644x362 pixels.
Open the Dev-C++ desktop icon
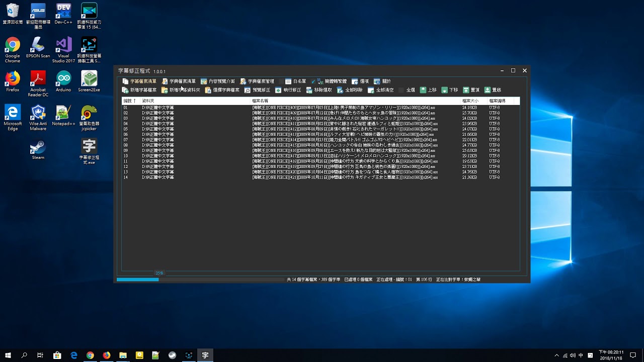coord(64,14)
